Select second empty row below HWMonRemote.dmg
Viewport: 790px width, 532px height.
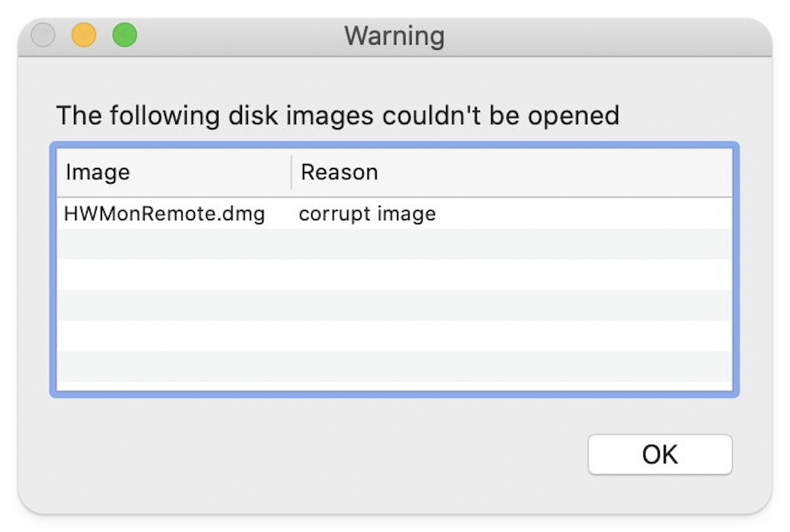tap(394, 274)
